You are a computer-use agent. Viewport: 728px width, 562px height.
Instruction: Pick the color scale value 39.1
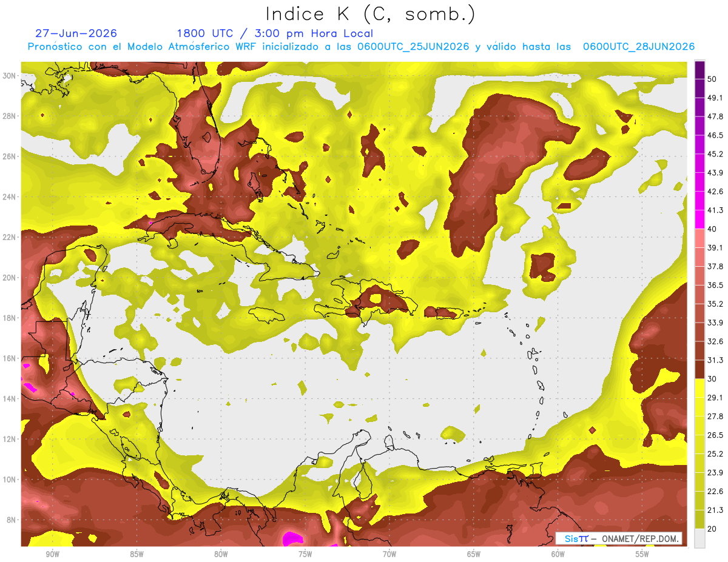[x=715, y=248]
